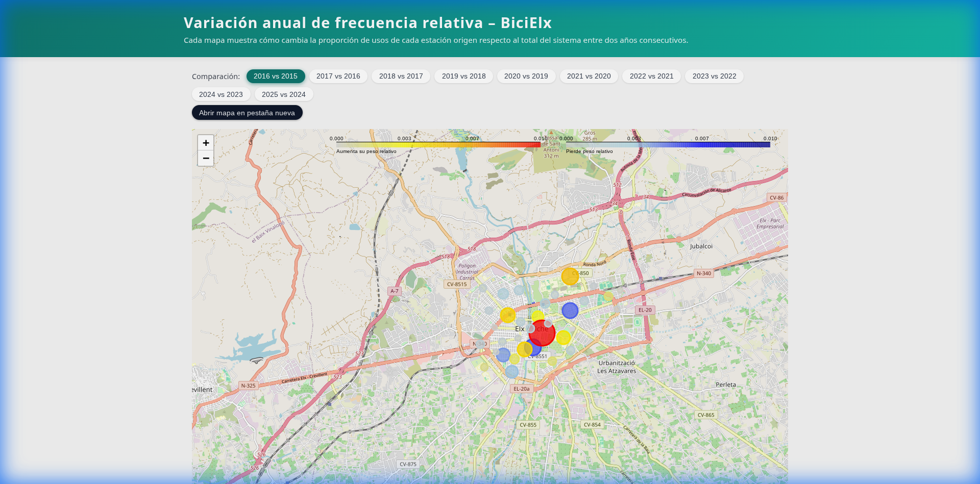This screenshot has height=484, width=980.
Task: Click the CV-854 road sign
Action: click(593, 424)
